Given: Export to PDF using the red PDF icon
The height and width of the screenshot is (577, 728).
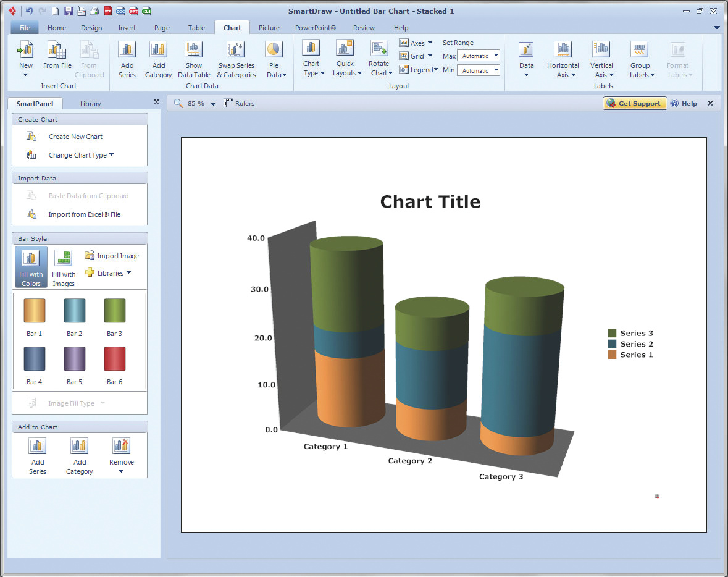Looking at the screenshot, I should coord(107,11).
